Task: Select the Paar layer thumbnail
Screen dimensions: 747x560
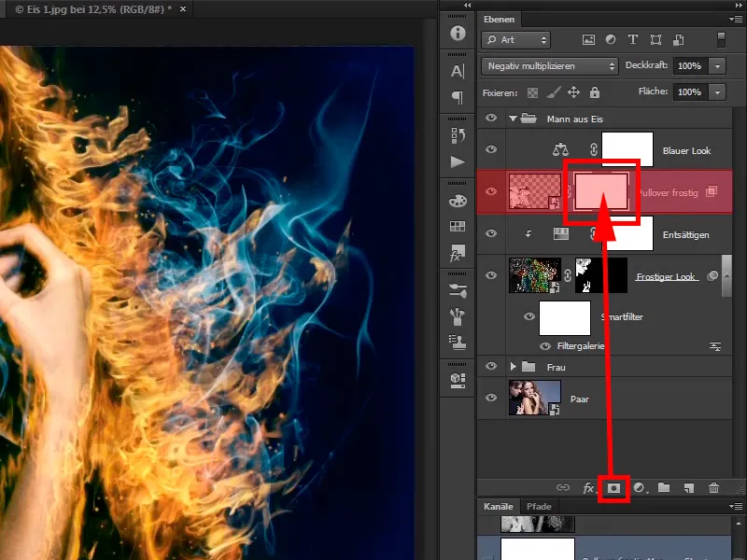Action: coord(534,398)
